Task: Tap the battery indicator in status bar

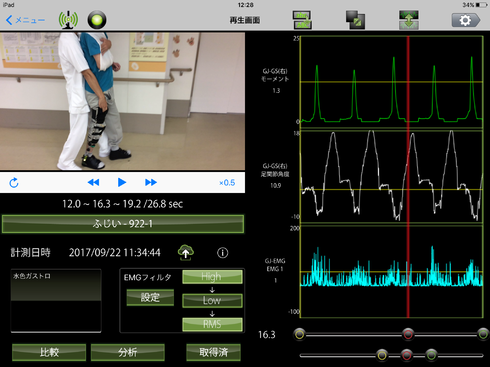Action: pyautogui.click(x=482, y=5)
